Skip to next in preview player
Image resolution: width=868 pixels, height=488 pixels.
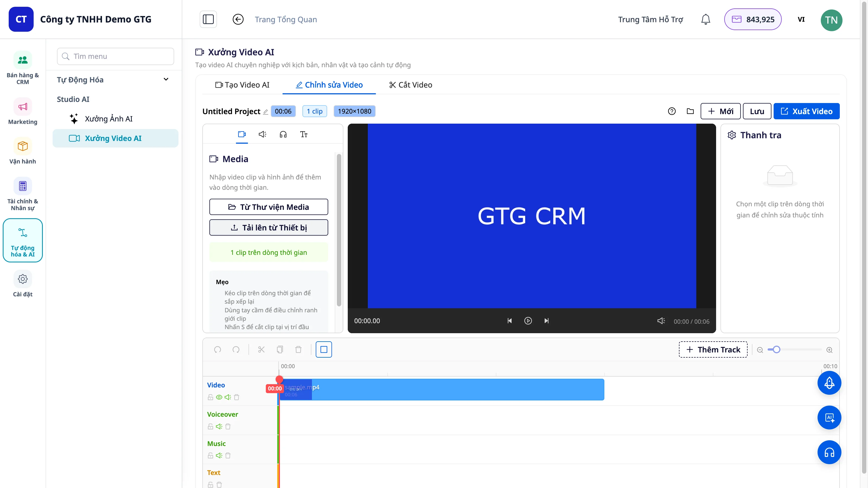[547, 321]
